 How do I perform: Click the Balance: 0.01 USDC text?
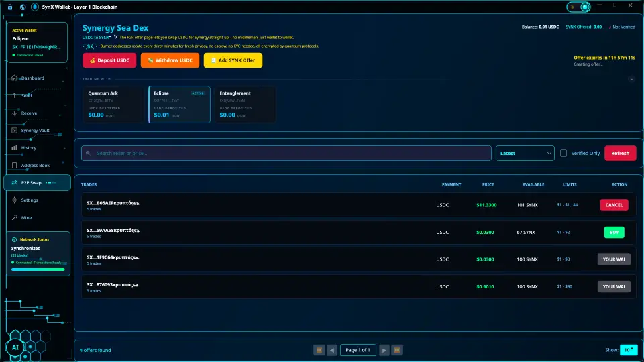point(540,27)
